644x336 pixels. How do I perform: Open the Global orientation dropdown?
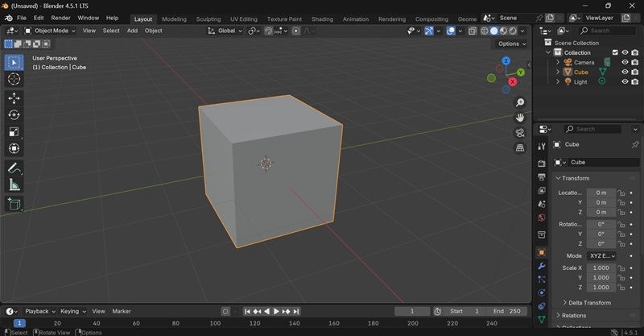225,31
